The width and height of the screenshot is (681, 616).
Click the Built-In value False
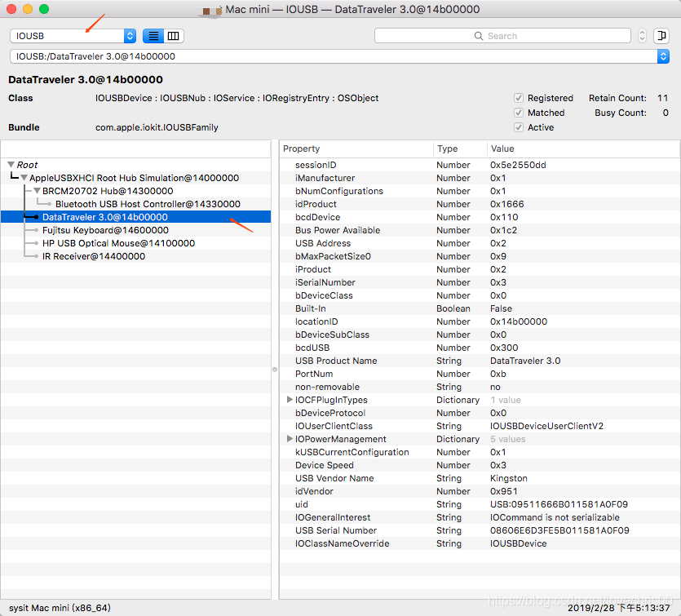pyautogui.click(x=502, y=308)
